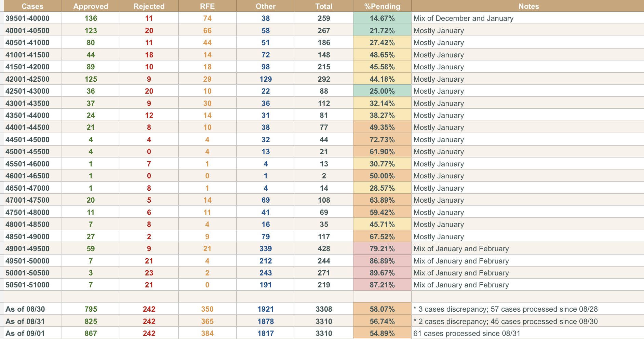Click the 72.73% pending cell
The image size is (644, 339).
point(382,140)
